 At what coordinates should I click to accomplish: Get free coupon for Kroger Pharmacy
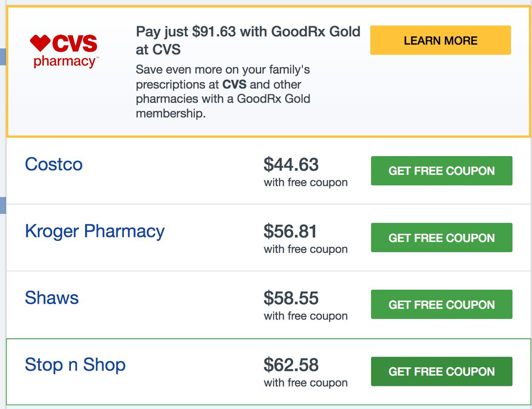pos(442,237)
